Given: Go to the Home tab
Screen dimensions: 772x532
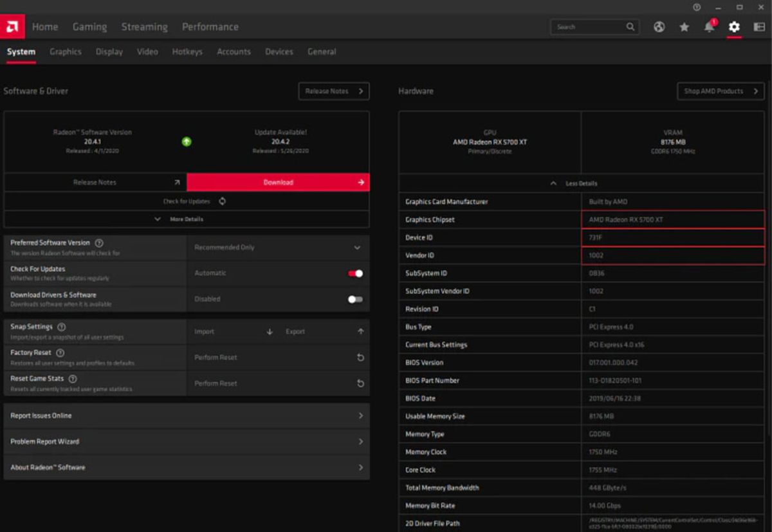Looking at the screenshot, I should pos(45,27).
